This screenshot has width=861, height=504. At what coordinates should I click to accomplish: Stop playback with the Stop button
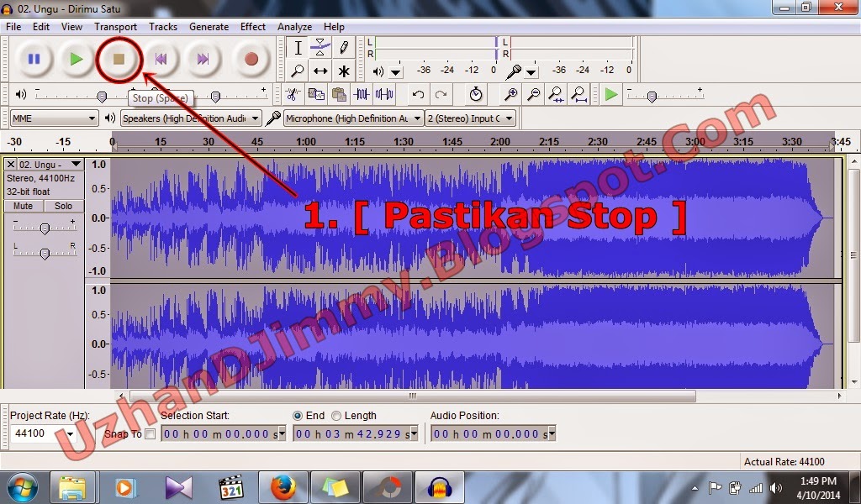pyautogui.click(x=119, y=59)
